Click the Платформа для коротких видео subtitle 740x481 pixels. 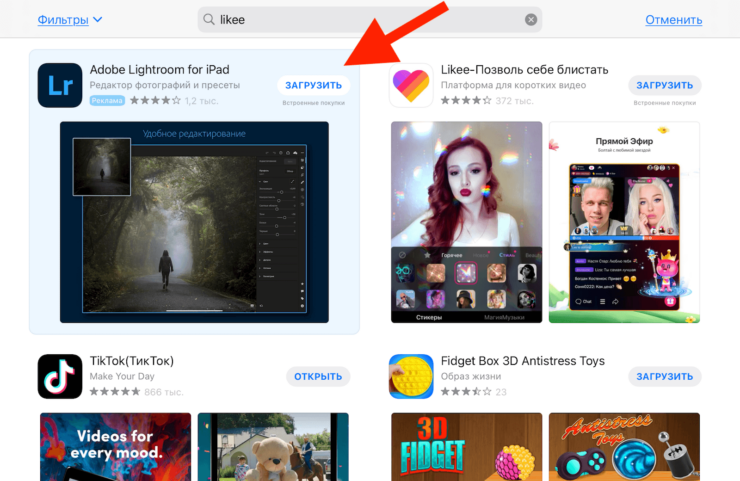point(513,85)
